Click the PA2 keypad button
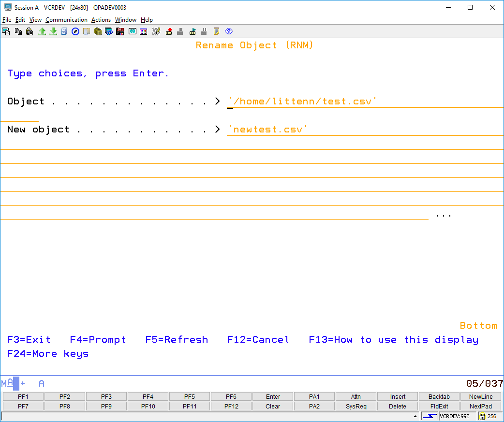The width and height of the screenshot is (504, 422). click(314, 406)
